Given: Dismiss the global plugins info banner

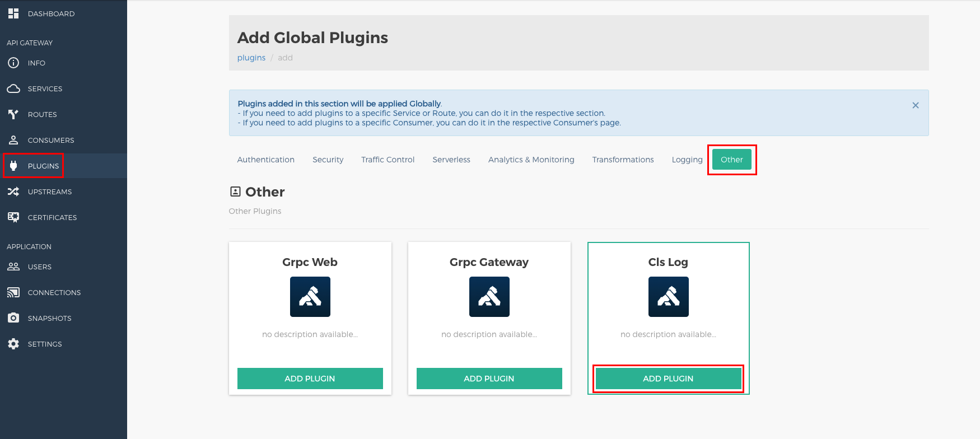Looking at the screenshot, I should tap(916, 105).
